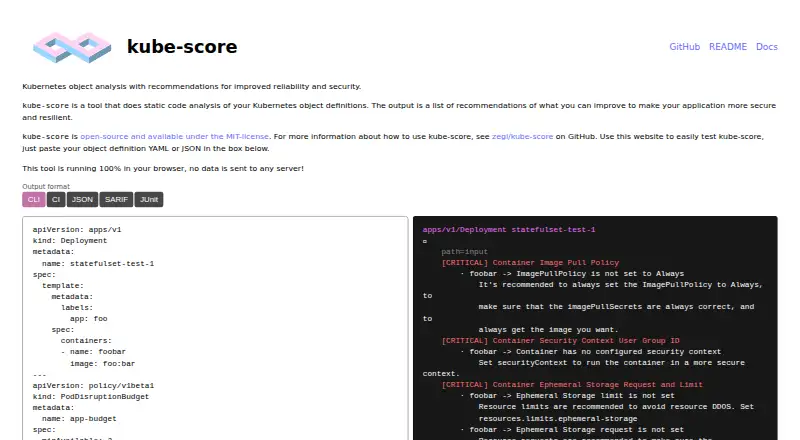This screenshot has width=800, height=440.
Task: Click 'Ephemeral Storage limit is not set' line
Action: click(595, 396)
